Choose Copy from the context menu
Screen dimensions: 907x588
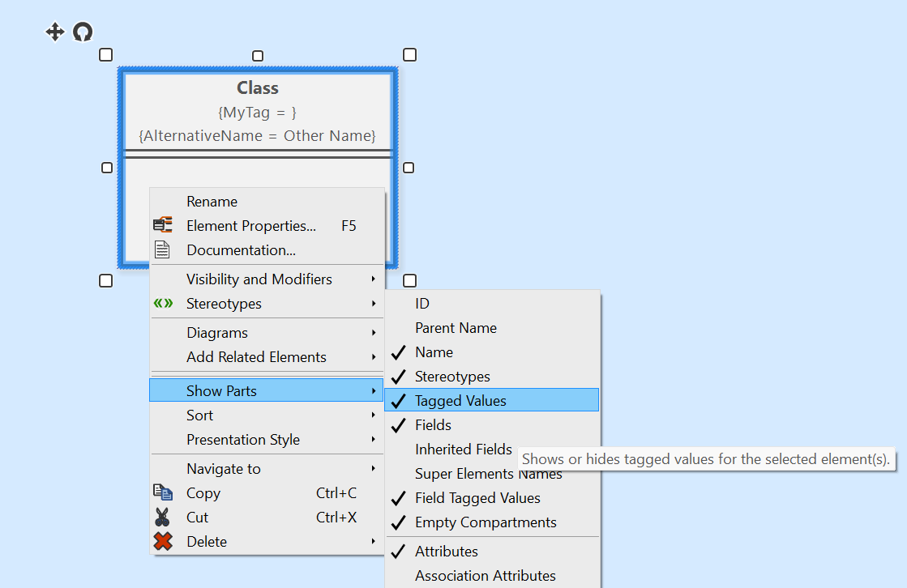(x=267, y=493)
